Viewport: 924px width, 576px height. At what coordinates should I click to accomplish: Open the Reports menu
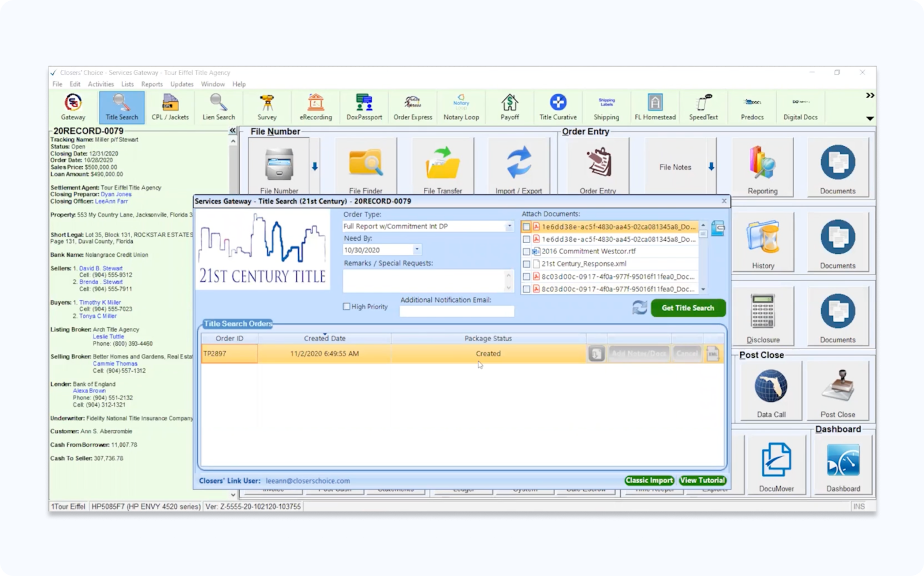(x=152, y=84)
